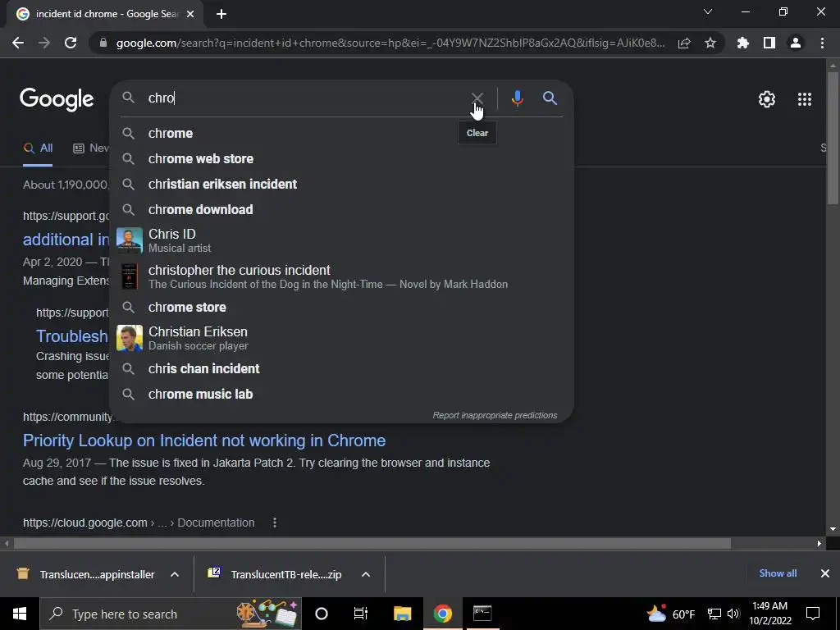Open Cortana circle on taskbar
The width and height of the screenshot is (840, 630).
322,614
